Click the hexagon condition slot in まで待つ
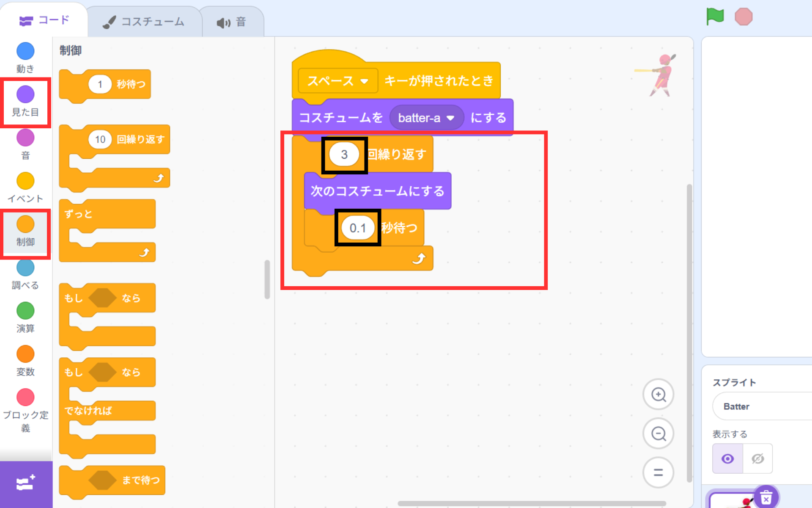812x508 pixels. [102, 480]
